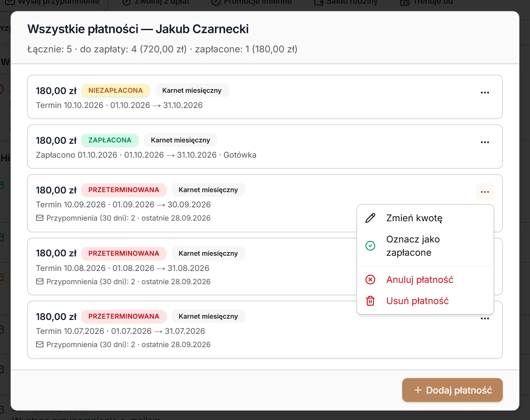
Task: Open the three-dot menu for the ZAPŁACONA payment
Action: point(485,142)
